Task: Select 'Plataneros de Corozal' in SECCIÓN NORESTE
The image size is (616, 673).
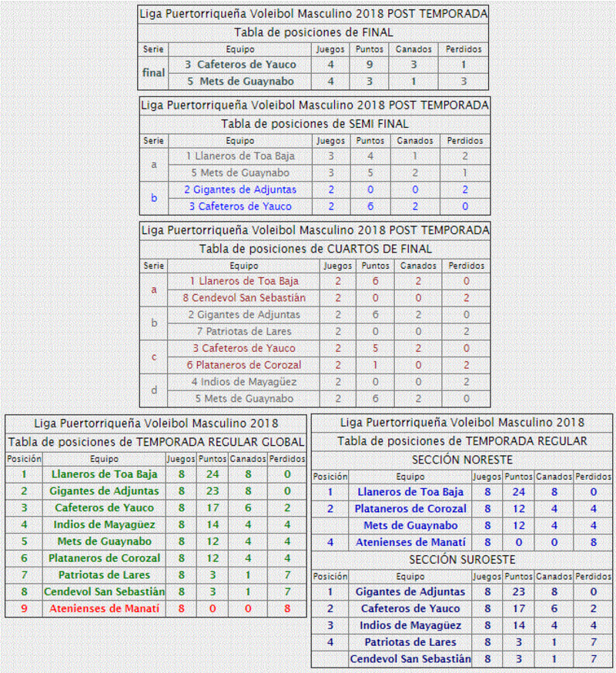Action: coord(410,509)
